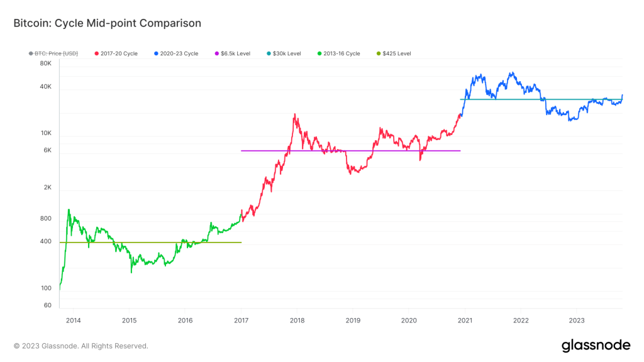
Task: Click the 40K price axis label
Action: [45, 87]
